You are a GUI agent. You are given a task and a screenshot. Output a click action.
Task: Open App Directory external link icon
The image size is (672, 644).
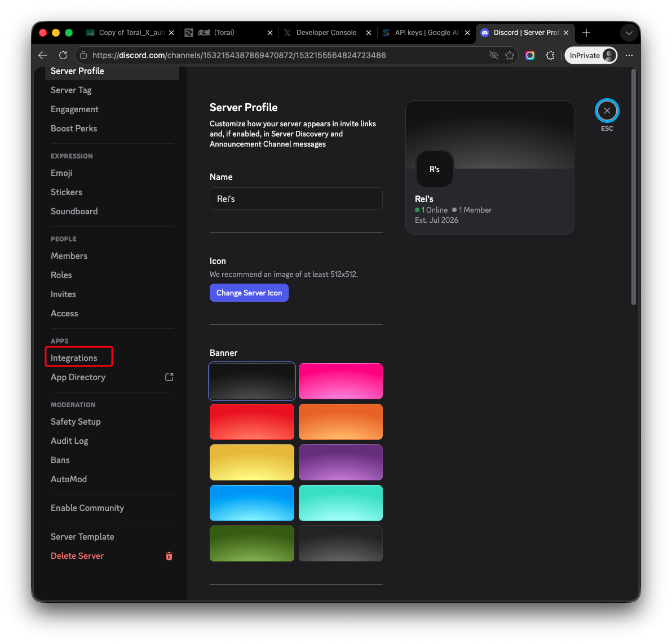pos(169,377)
